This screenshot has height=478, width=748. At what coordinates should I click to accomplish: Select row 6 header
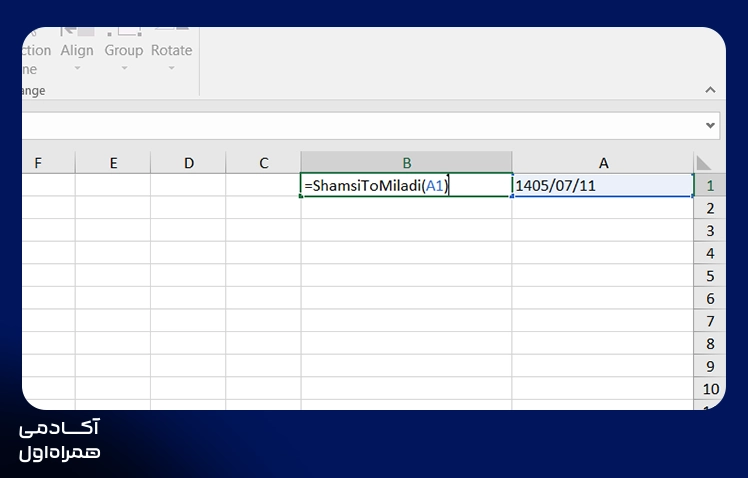click(x=710, y=299)
